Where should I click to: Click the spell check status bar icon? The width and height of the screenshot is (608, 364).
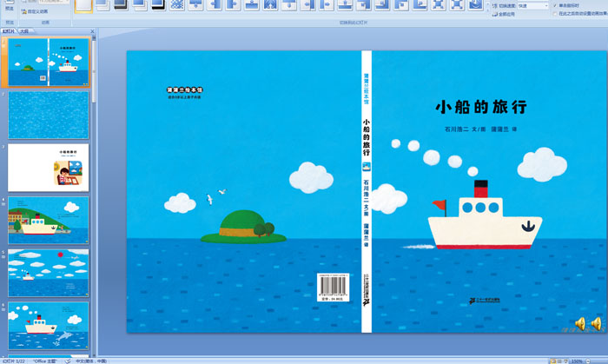[68, 361]
